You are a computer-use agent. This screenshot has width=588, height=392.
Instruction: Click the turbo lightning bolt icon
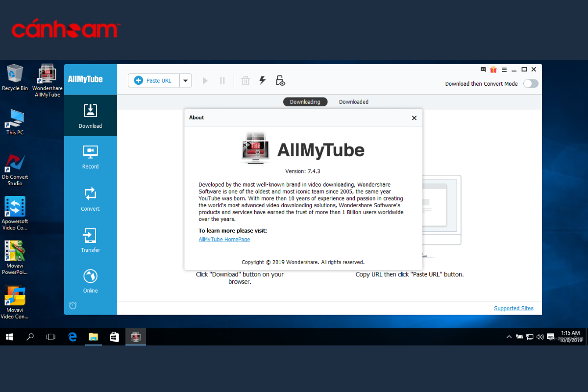263,80
